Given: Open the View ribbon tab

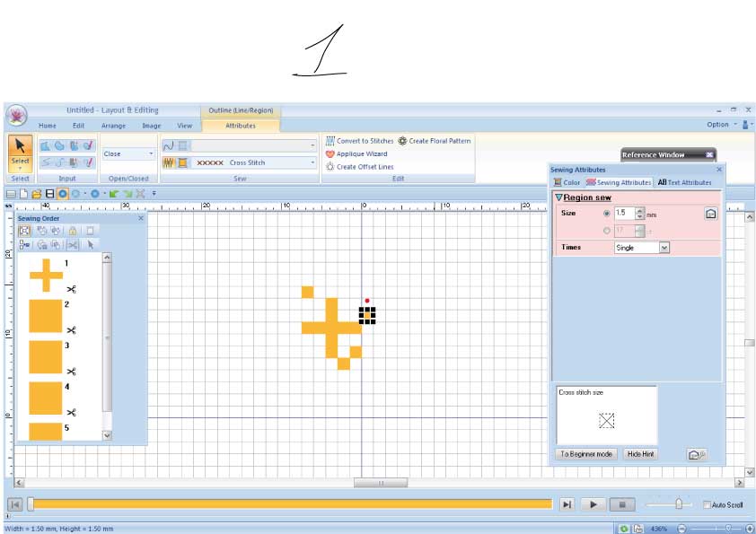Looking at the screenshot, I should 184,126.
